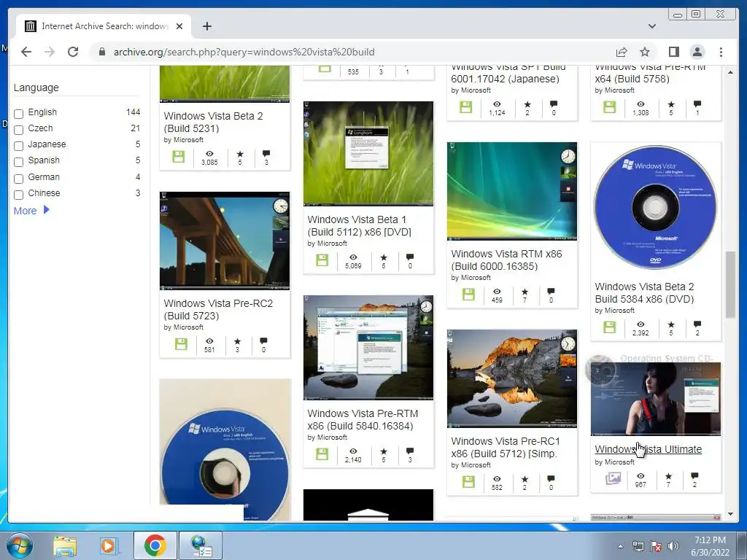Click the favorites star on Beta 1 Build 5112
747x560 pixels.
click(x=384, y=257)
